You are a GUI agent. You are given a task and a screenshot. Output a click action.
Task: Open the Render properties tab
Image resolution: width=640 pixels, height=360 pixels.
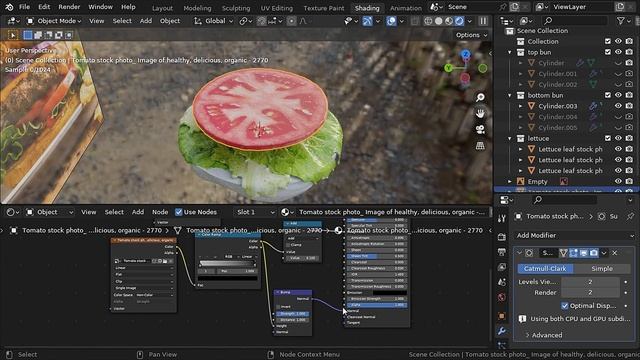[502, 237]
